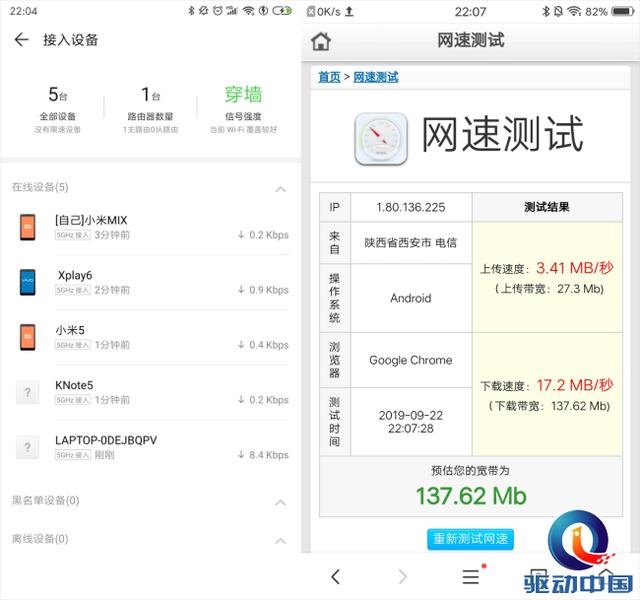Screen dimensions: 640x600
Task: Tap the 1台 路由器数量 summary
Action: tap(151, 109)
